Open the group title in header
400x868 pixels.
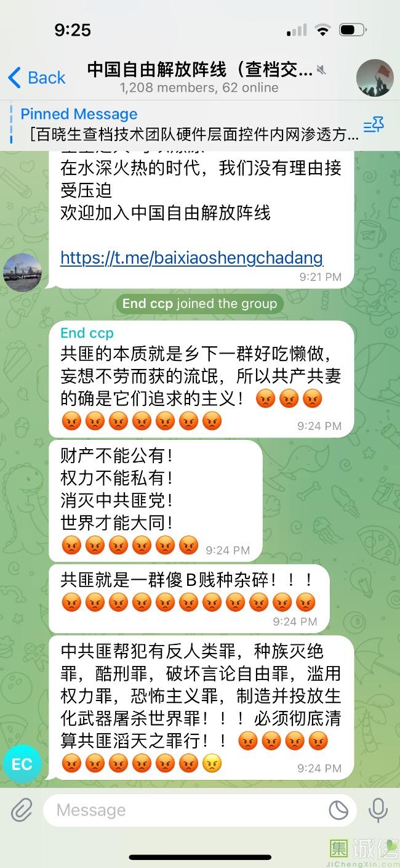(200, 69)
